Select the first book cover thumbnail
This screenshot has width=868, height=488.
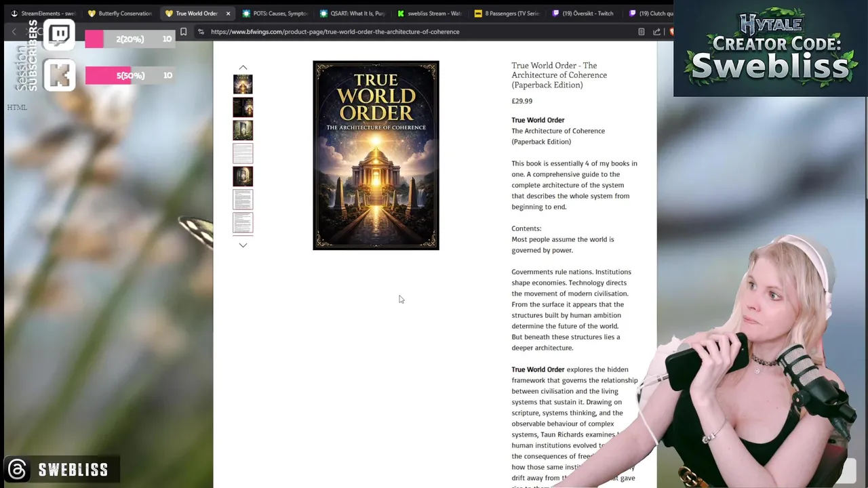coord(243,84)
